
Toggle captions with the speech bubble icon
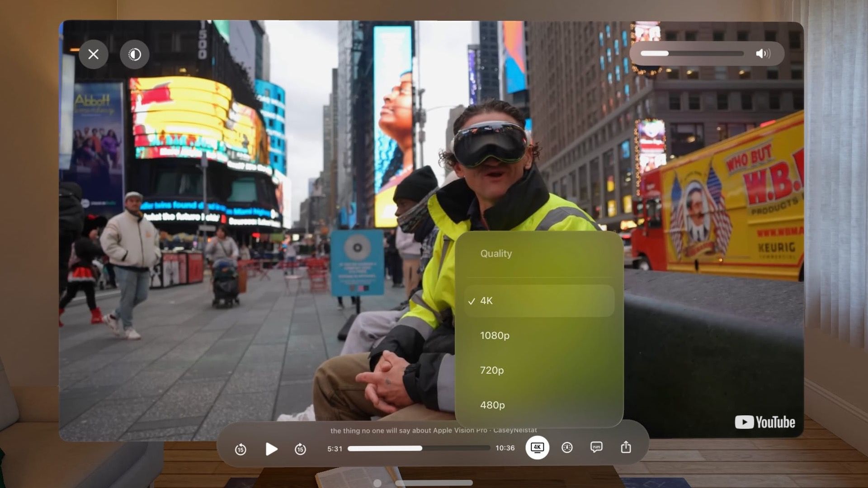point(597,447)
